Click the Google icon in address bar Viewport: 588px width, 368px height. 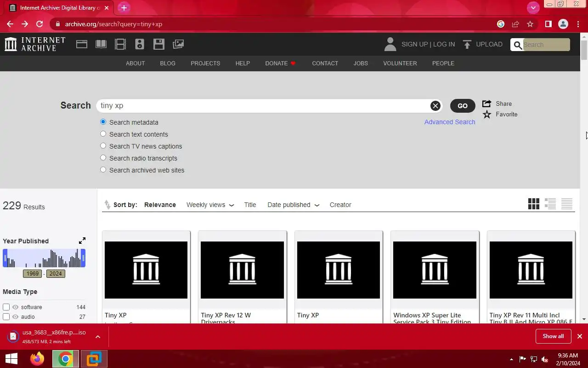click(501, 24)
